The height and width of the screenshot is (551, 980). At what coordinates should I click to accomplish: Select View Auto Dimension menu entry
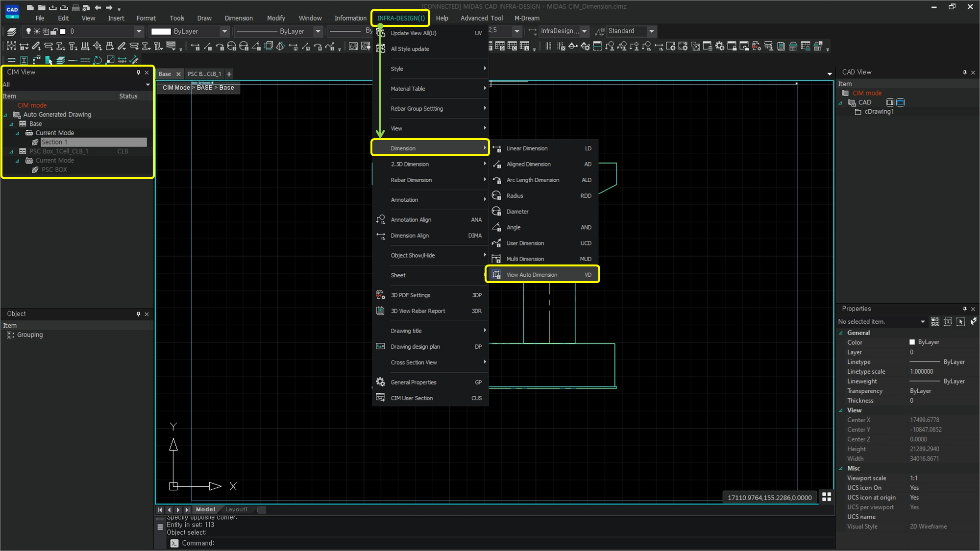(x=542, y=275)
